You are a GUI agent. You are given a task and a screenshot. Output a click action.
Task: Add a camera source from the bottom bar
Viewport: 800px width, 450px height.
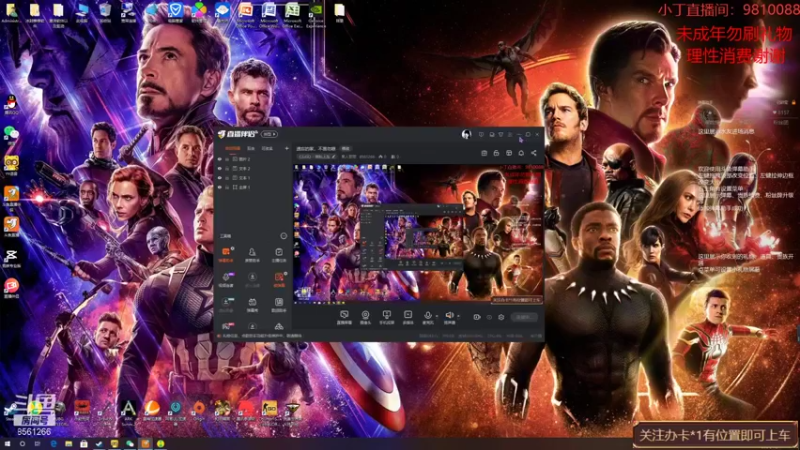point(365,317)
